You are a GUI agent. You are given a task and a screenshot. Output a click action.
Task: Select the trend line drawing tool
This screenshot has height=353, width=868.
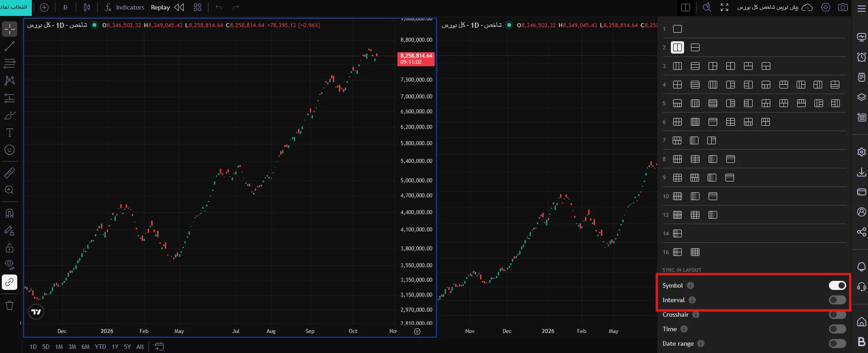pos(10,46)
